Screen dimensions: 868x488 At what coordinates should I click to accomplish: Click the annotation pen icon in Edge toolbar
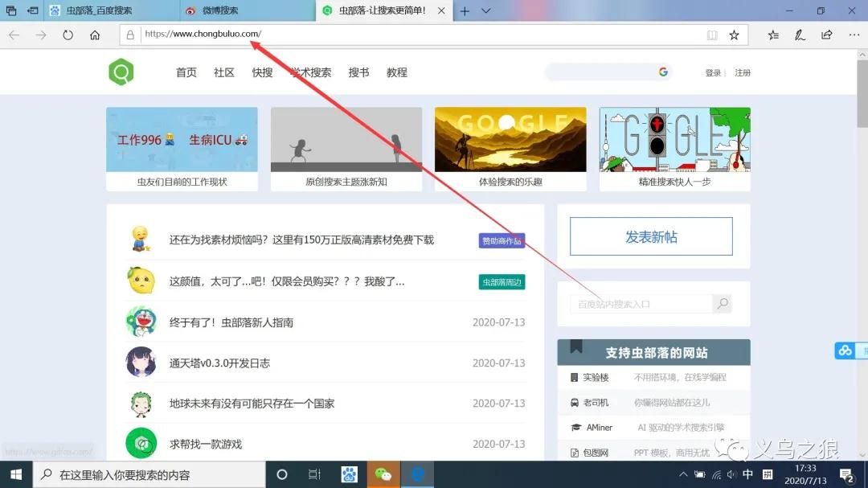pos(800,35)
